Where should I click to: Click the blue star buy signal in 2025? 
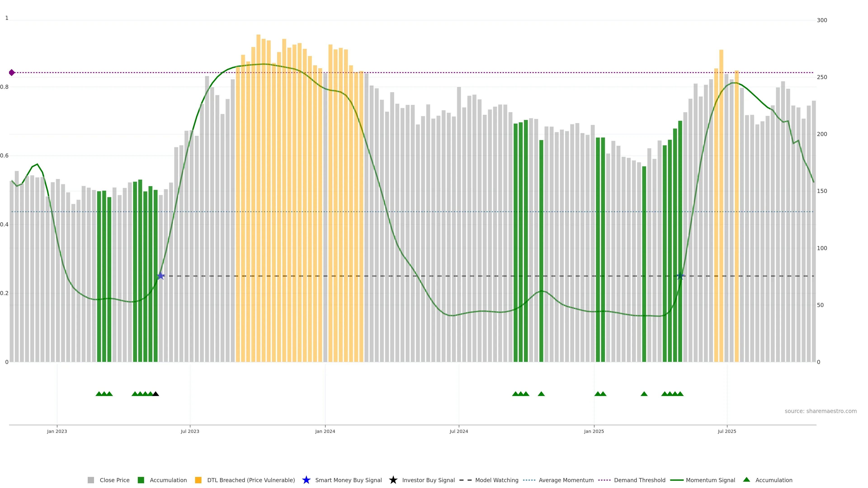680,276
